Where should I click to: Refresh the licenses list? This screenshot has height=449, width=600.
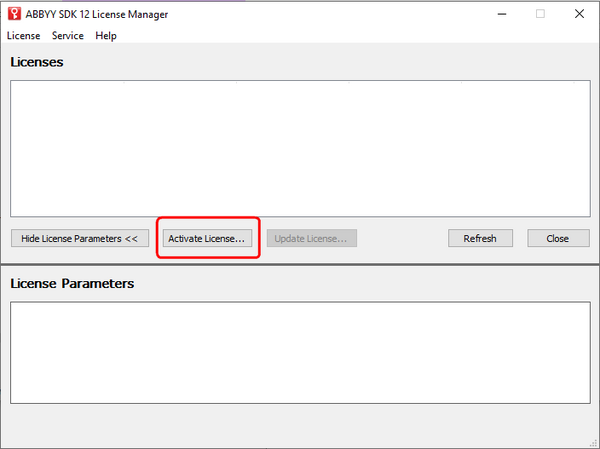480,238
